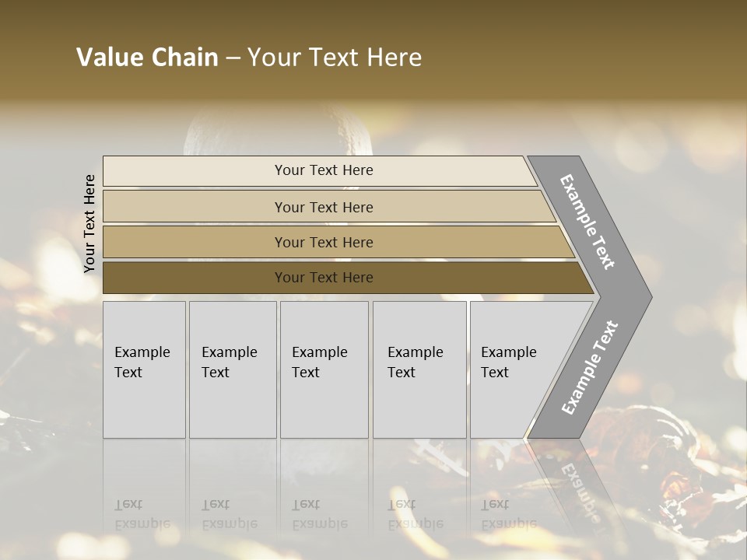Select "Your Text Here" in the slide title
The height and width of the screenshot is (560, 747).
pos(335,58)
